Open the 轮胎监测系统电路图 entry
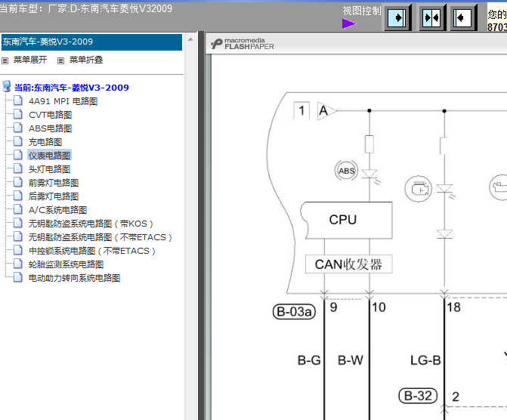The height and width of the screenshot is (420, 507). coord(66,264)
